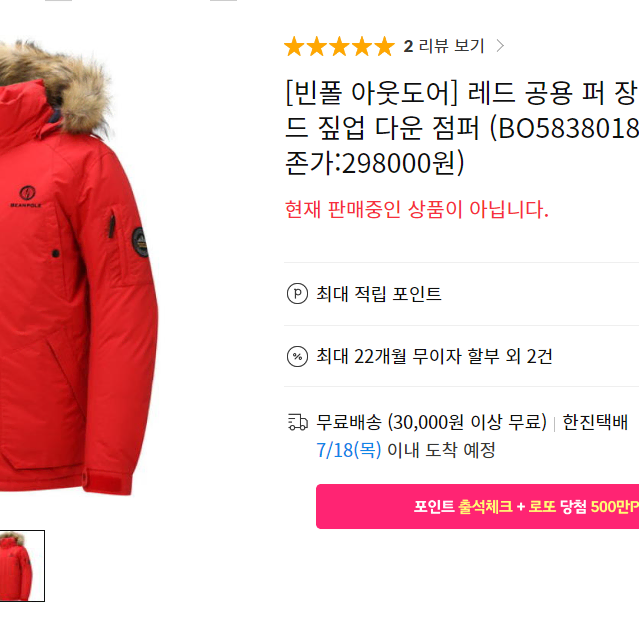
Task: Click the fourth gold rating star
Action: coord(362,46)
